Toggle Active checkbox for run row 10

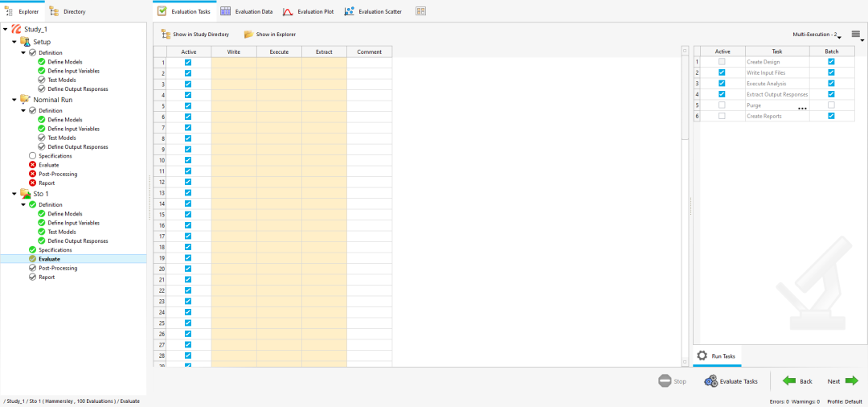[x=188, y=160]
